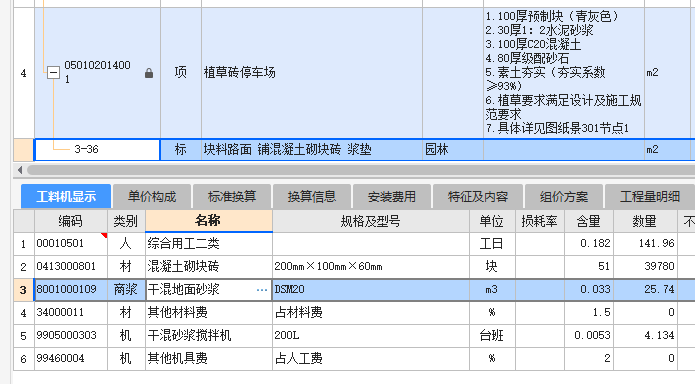The width and height of the screenshot is (695, 384).
Task: Select the 3-36 sub-item code cell
Action: click(97, 149)
